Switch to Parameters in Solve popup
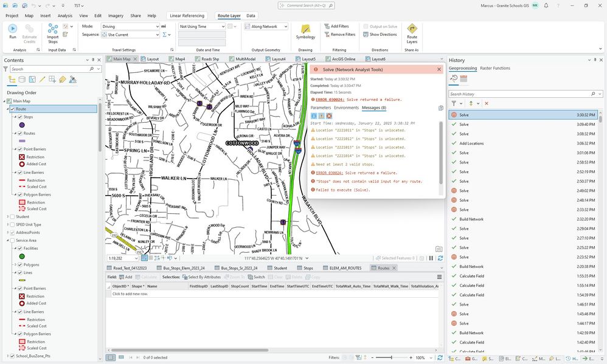Viewport: 607px width, 364px height. [321, 108]
